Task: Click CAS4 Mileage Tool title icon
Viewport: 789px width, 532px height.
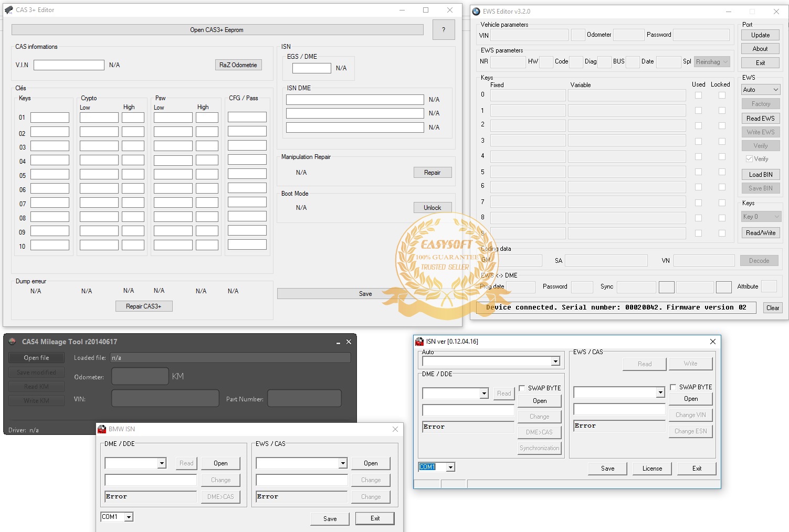Action: click(x=13, y=342)
